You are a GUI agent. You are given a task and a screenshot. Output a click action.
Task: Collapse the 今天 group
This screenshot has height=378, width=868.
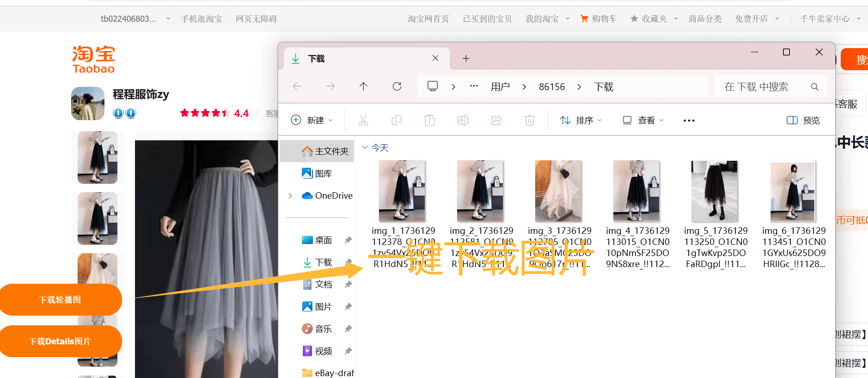[365, 147]
